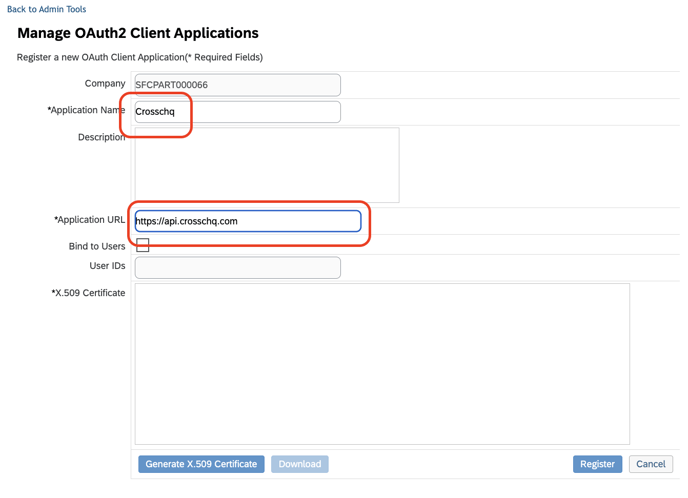Screen dimensions: 688x498
Task: Click the X.509 Certificate label text
Action: click(x=88, y=293)
